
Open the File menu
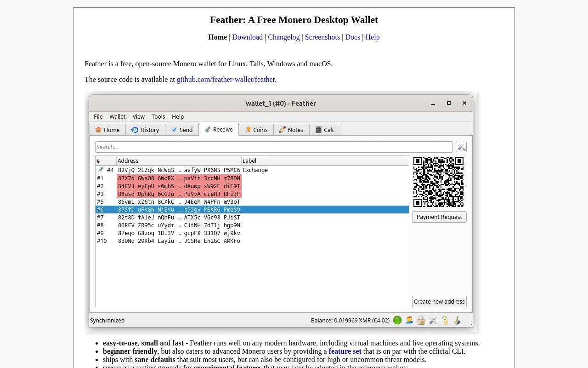[98, 116]
